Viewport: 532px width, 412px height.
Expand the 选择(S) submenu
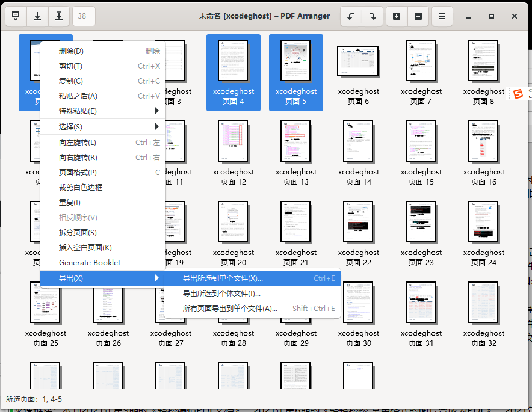pos(103,127)
